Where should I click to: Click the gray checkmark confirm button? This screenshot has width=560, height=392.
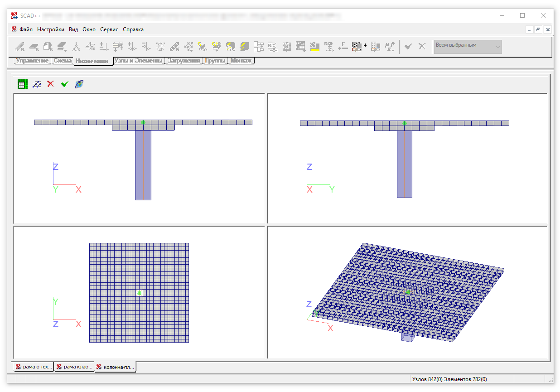tap(408, 46)
